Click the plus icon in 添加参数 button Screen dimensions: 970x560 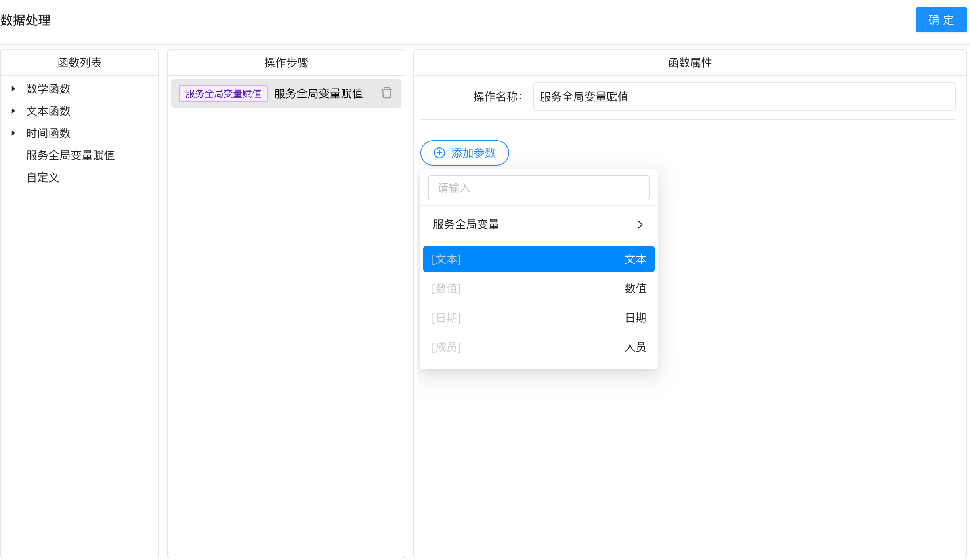pos(439,153)
